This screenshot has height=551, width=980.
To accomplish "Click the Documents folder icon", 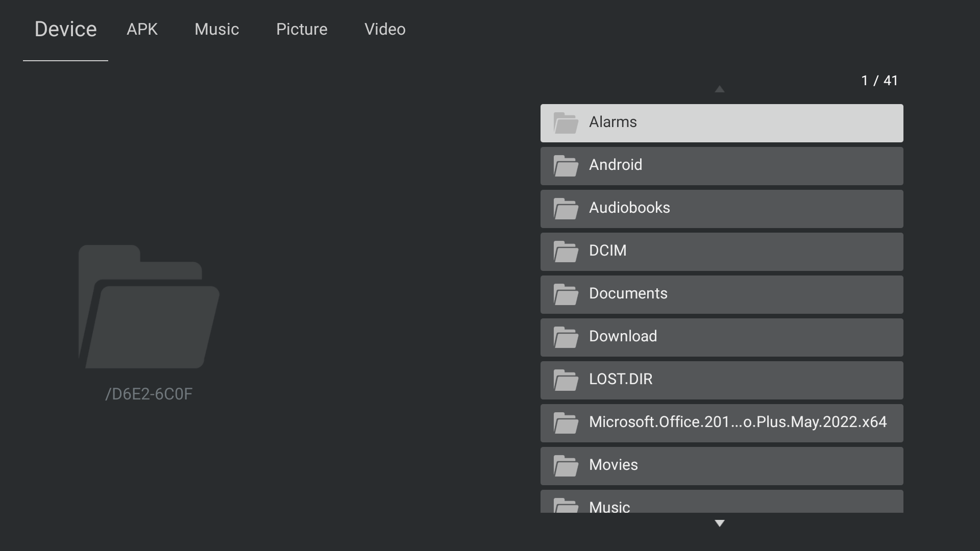I will 566,294.
